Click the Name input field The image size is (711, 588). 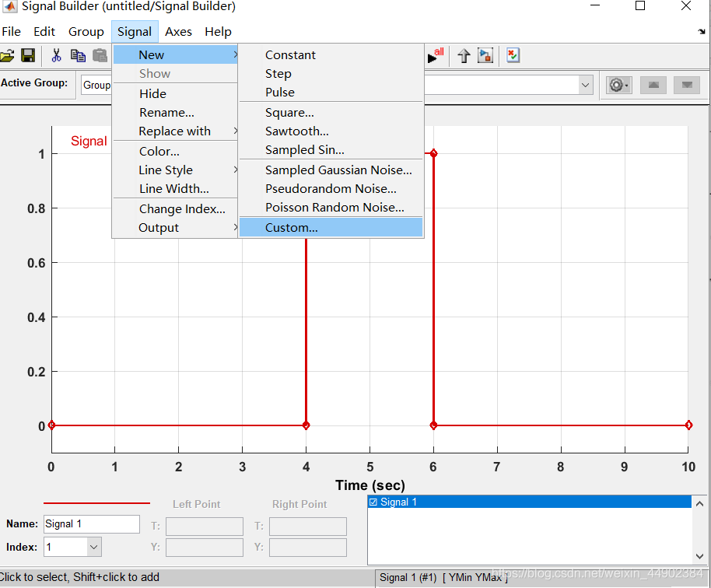[92, 524]
